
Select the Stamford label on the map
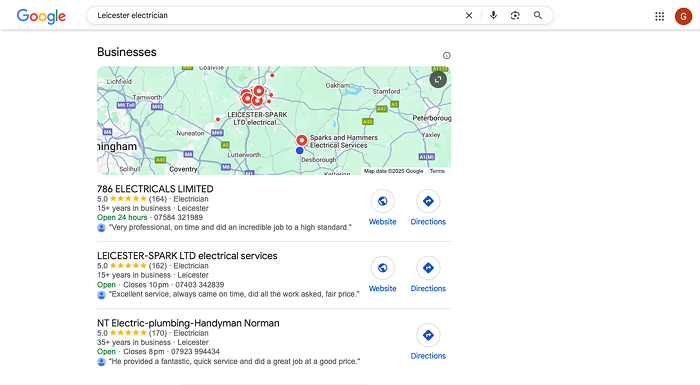click(x=386, y=91)
